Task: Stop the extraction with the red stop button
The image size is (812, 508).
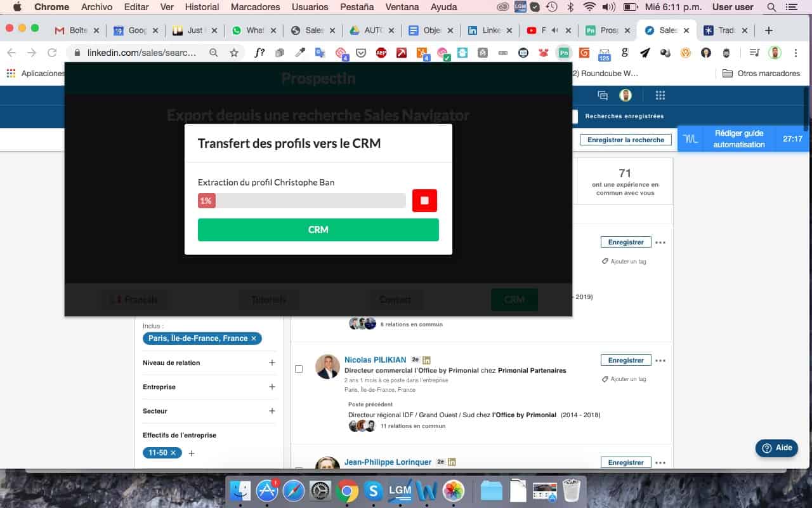Action: click(x=424, y=201)
